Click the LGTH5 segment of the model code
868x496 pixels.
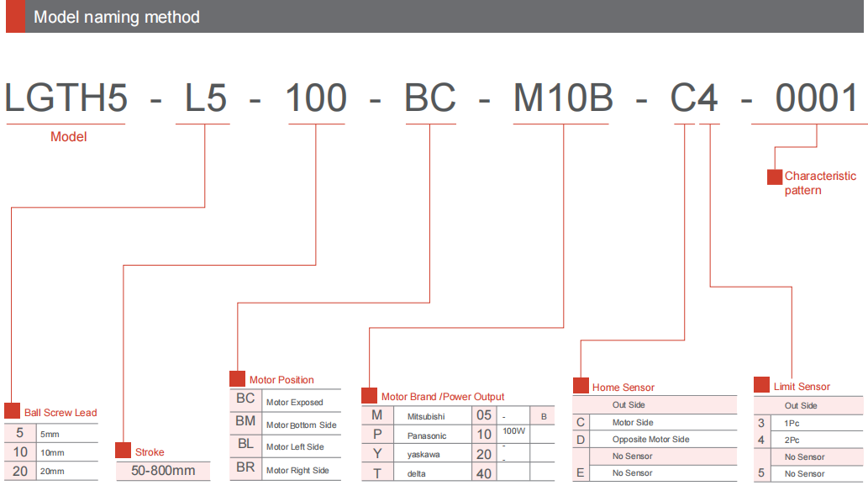point(66,99)
